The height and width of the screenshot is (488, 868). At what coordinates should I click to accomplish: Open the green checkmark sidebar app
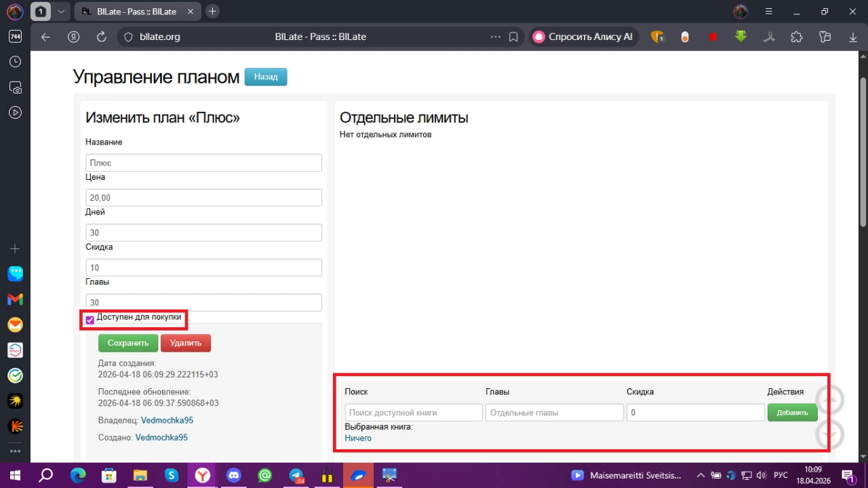[x=15, y=375]
